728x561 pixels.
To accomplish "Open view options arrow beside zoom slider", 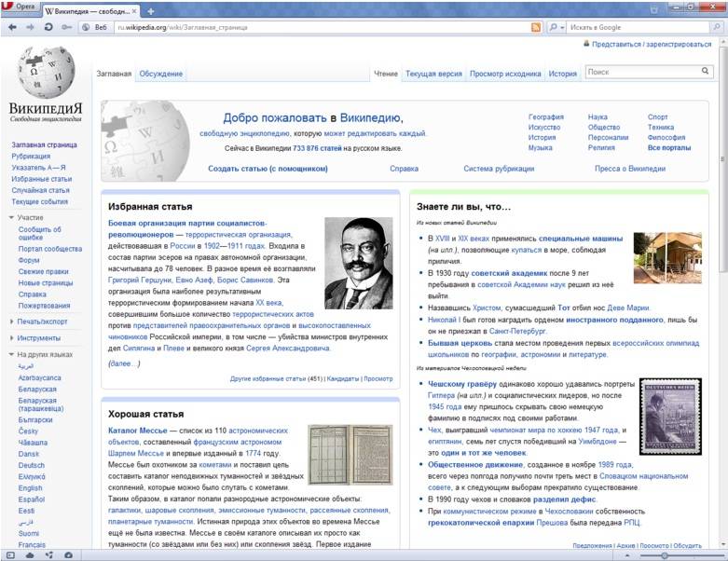I will pyautogui.click(x=627, y=555).
